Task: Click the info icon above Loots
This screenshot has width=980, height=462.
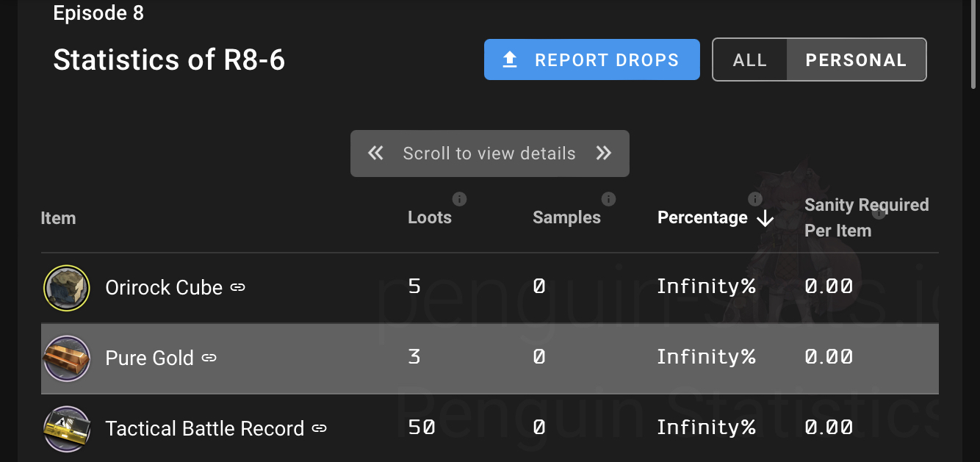Action: pyautogui.click(x=459, y=198)
